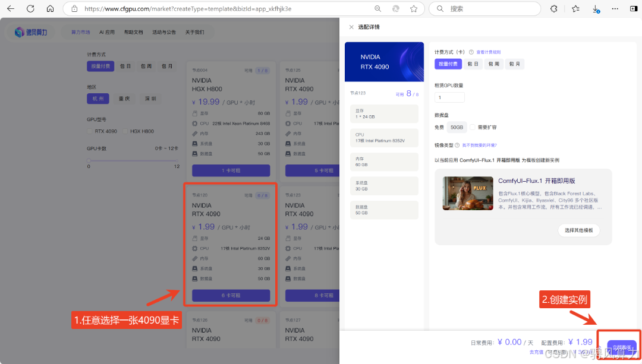Click the 骋风算力 logo
Screen dimensions: 642x364
pos(31,32)
